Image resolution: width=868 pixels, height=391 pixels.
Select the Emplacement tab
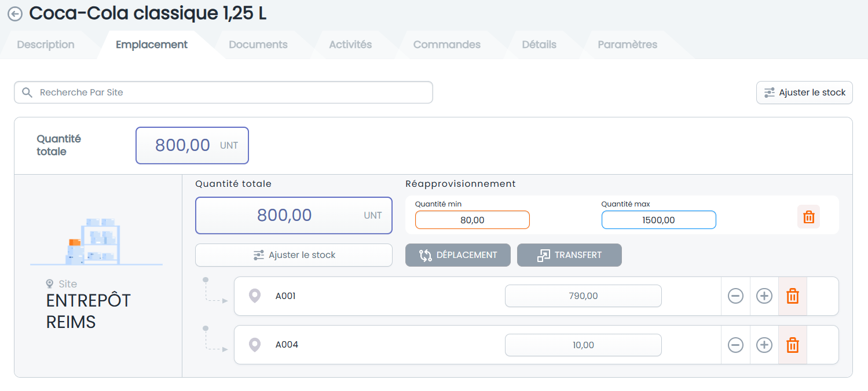[152, 45]
